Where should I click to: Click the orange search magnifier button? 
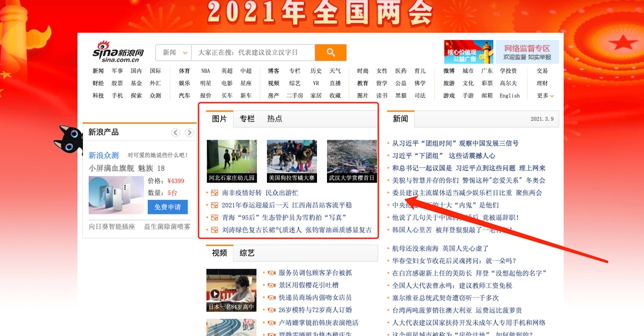tap(331, 52)
